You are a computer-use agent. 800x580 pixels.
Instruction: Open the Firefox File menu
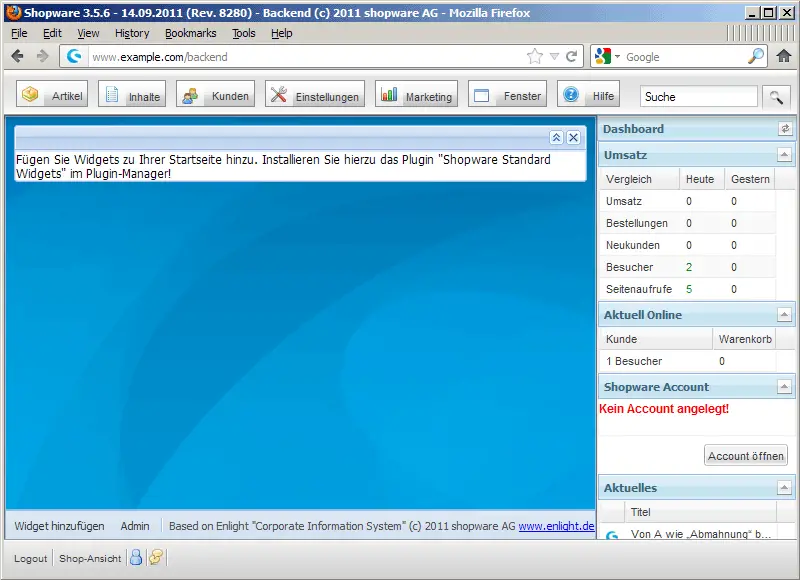[19, 33]
